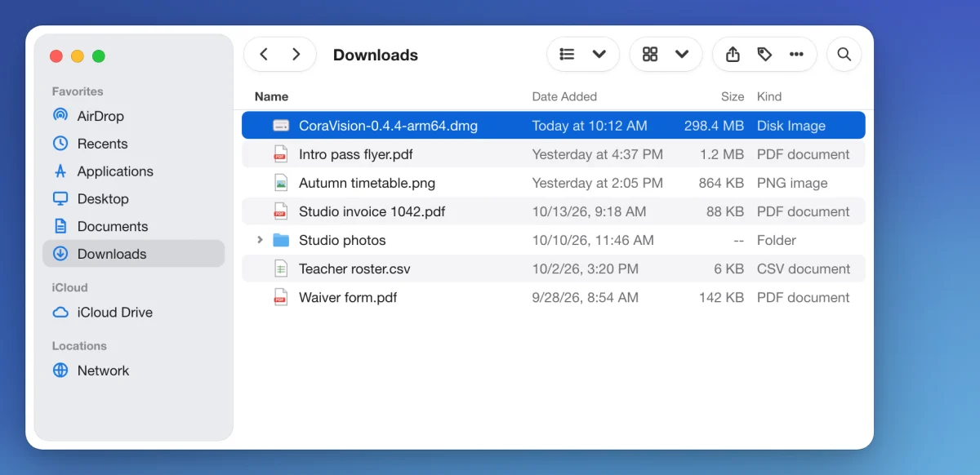Select Documents label in sidebar
This screenshot has height=475, width=980.
(x=113, y=226)
